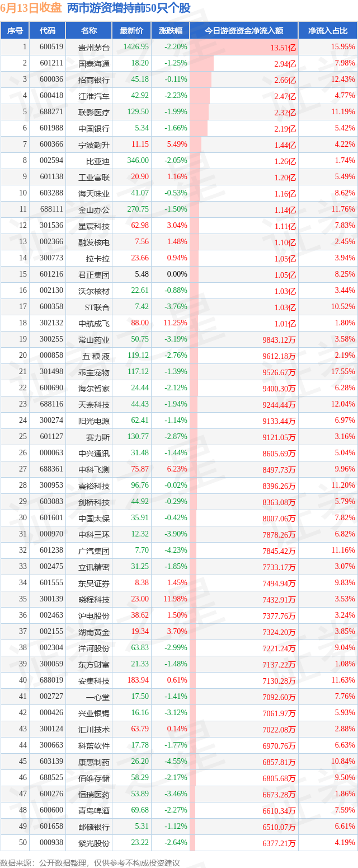
Task: Click the 融发核电 stock name
Action: pos(94,242)
